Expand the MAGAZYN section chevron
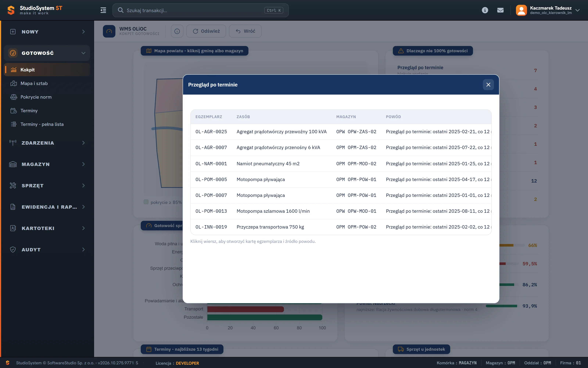Image resolution: width=588 pixels, height=368 pixels. tap(84, 164)
